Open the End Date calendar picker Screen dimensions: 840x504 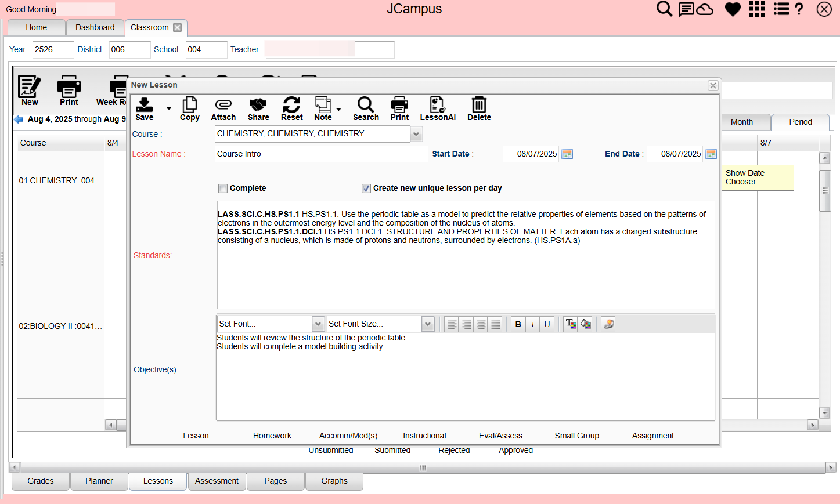click(x=711, y=154)
